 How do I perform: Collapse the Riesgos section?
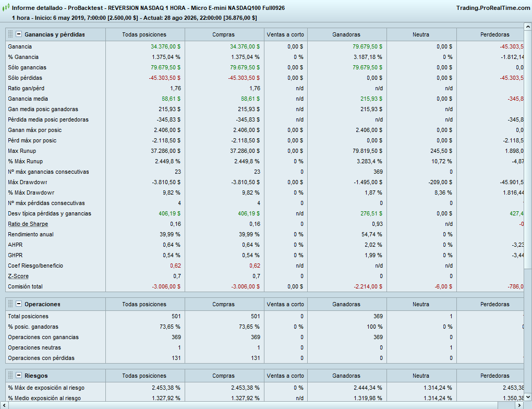(x=19, y=375)
